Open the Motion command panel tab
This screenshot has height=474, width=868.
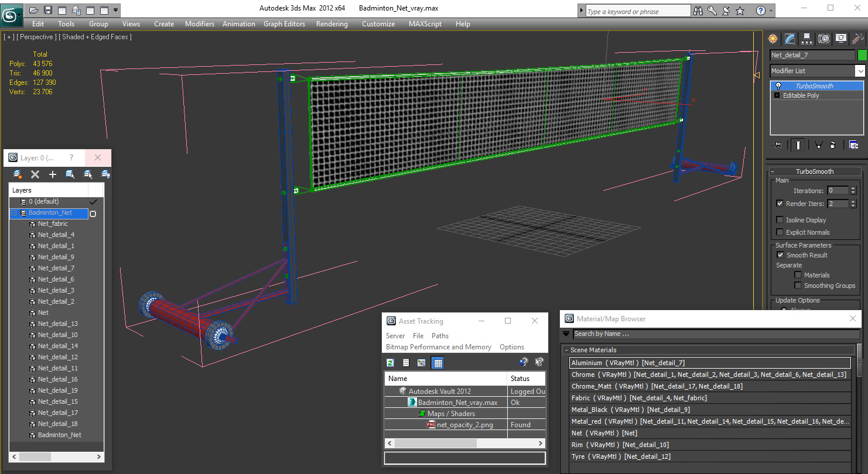point(824,39)
